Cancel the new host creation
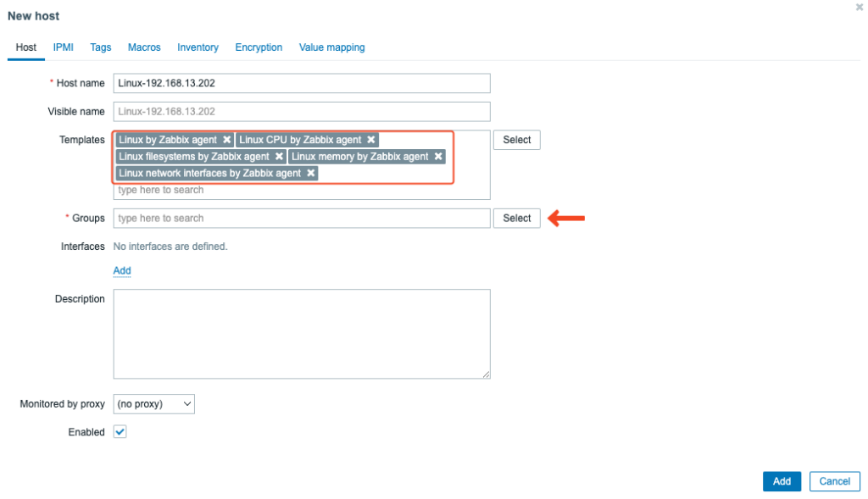Viewport: 868px width, 499px height. coord(834,481)
